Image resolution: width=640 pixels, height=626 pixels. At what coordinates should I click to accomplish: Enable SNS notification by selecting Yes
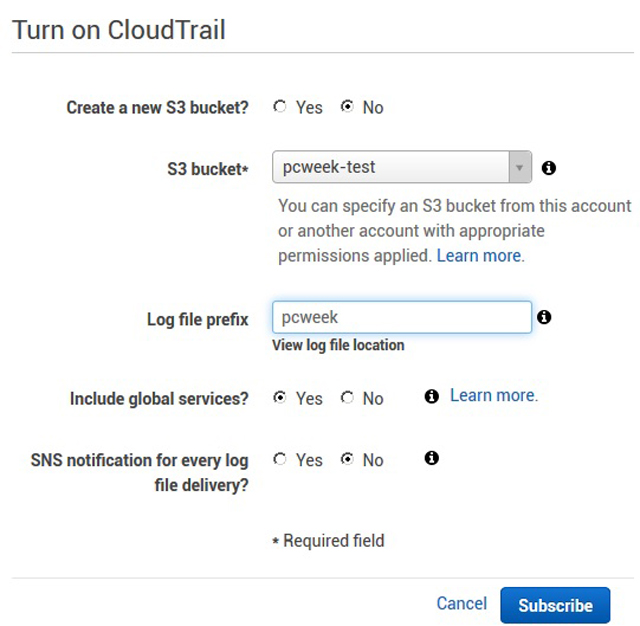point(280,459)
